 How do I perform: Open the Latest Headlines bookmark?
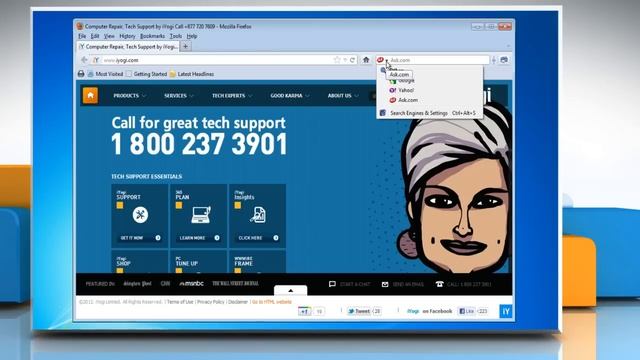pyautogui.click(x=192, y=74)
